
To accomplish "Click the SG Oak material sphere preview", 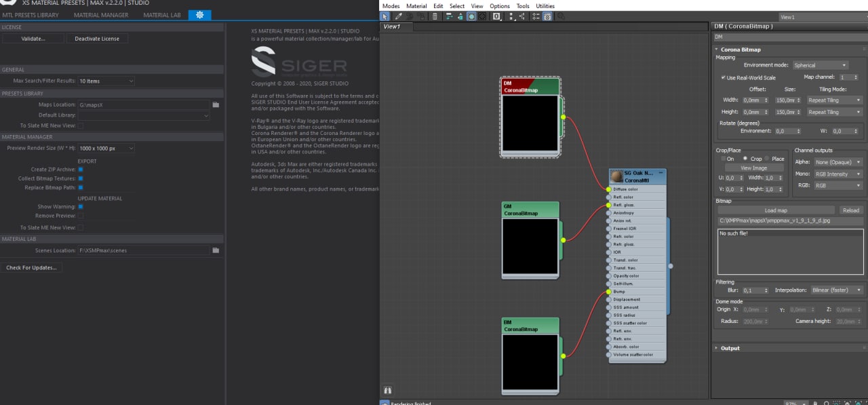I will (x=616, y=176).
